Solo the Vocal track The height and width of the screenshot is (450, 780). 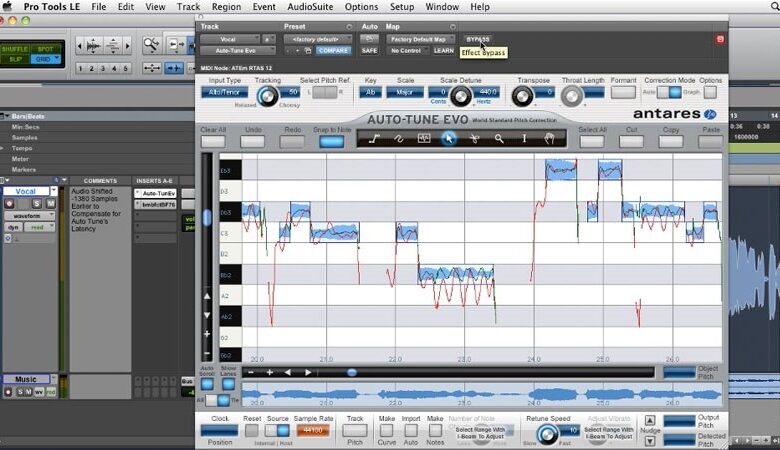pyautogui.click(x=36, y=204)
